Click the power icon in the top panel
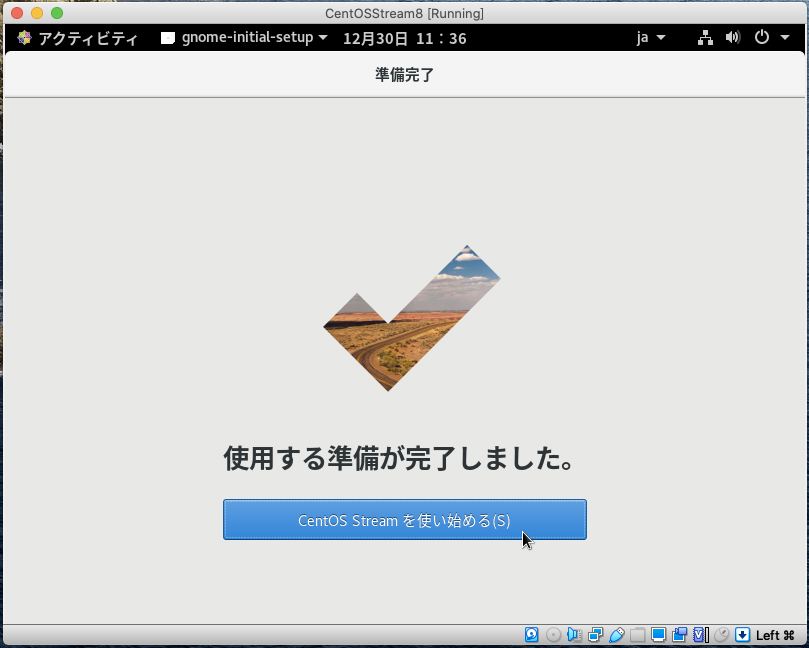 coord(761,37)
